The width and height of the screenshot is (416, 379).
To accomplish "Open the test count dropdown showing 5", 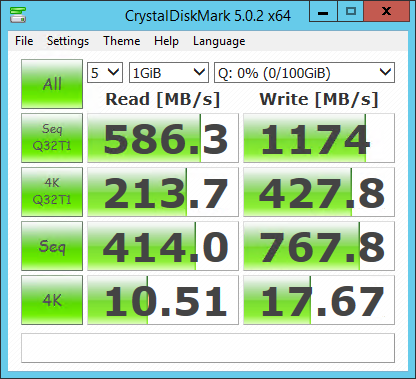I will coord(105,72).
